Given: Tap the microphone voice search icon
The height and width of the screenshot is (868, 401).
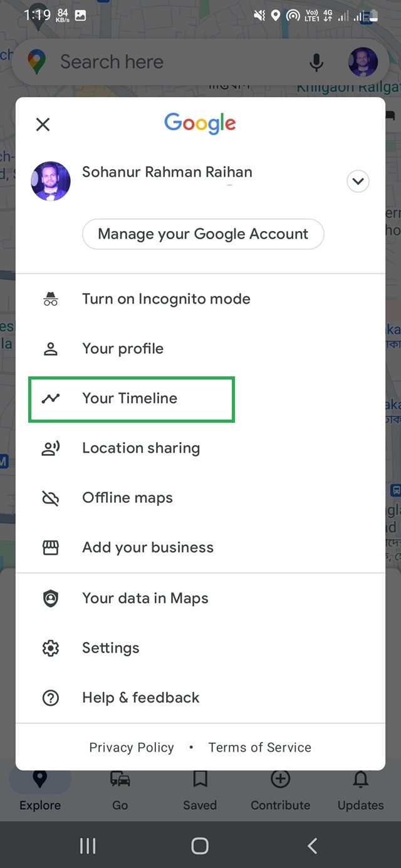Looking at the screenshot, I should [x=316, y=62].
